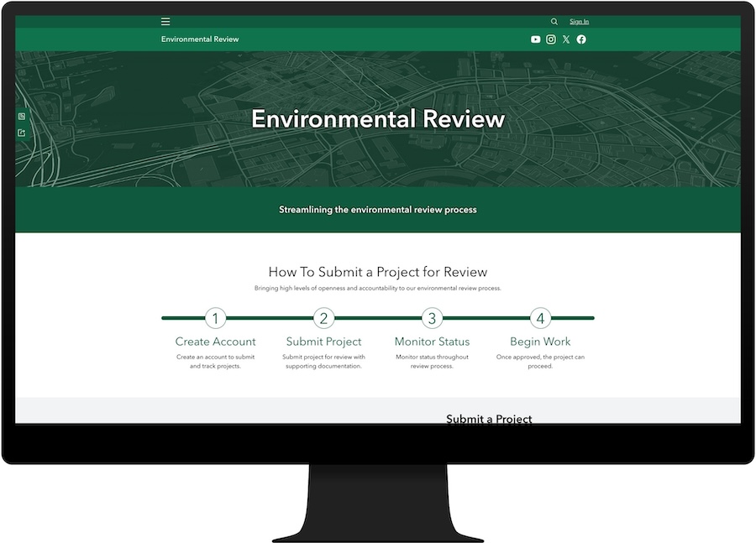This screenshot has width=756, height=543.
Task: Open the Facebook icon in the header
Action: (x=581, y=39)
